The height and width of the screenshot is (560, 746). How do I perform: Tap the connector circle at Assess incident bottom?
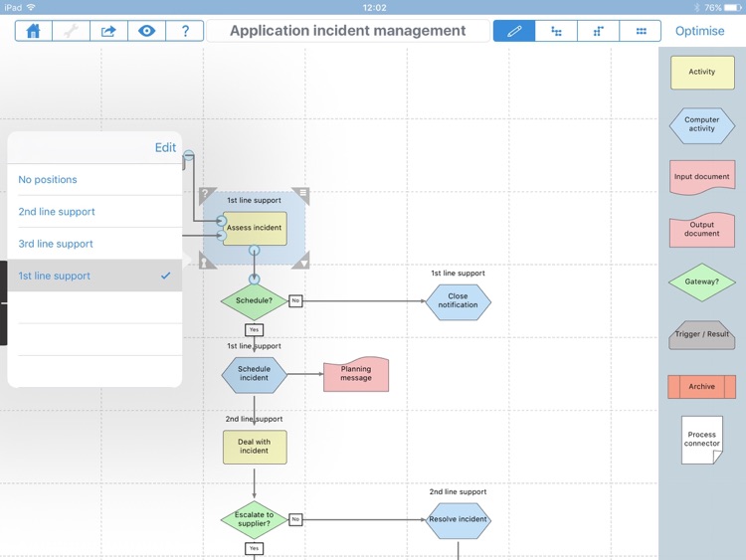pos(255,251)
